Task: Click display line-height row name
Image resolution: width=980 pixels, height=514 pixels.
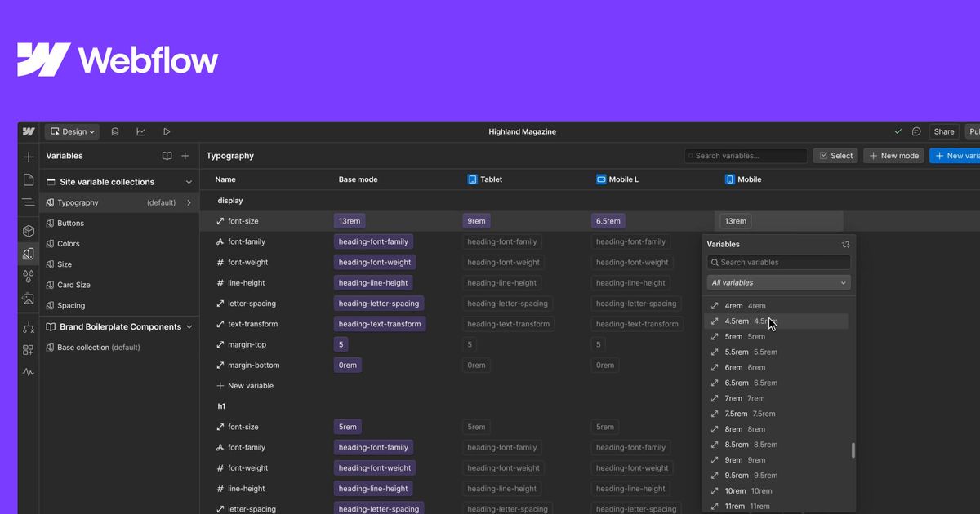Action: point(247,283)
